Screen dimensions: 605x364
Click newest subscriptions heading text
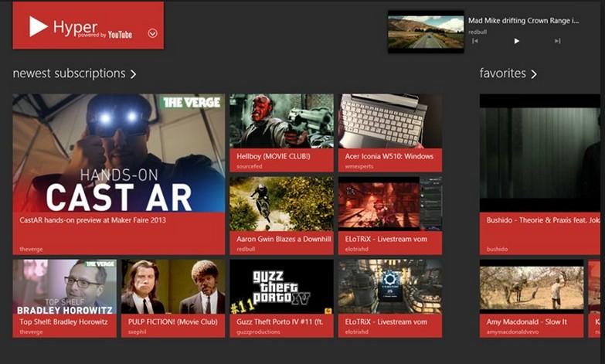click(x=69, y=73)
